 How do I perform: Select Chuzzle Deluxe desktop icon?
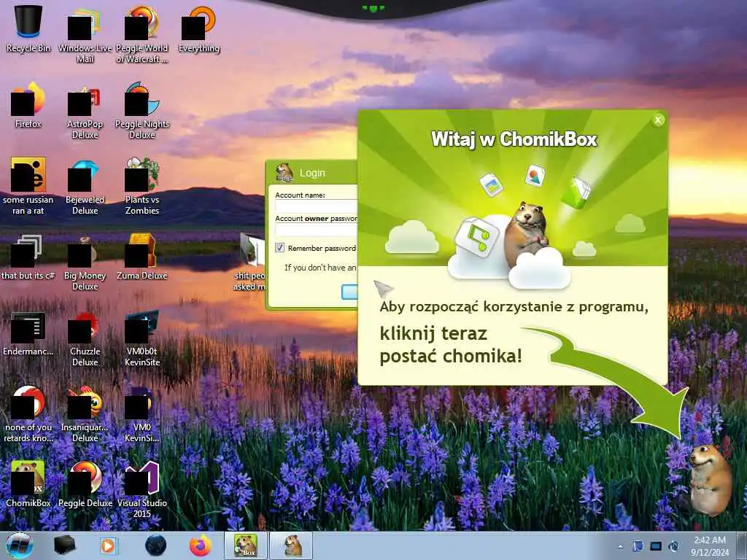pos(85,338)
